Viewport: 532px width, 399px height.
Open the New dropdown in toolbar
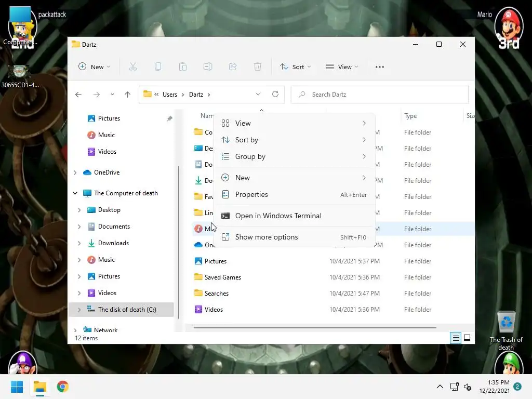point(95,67)
